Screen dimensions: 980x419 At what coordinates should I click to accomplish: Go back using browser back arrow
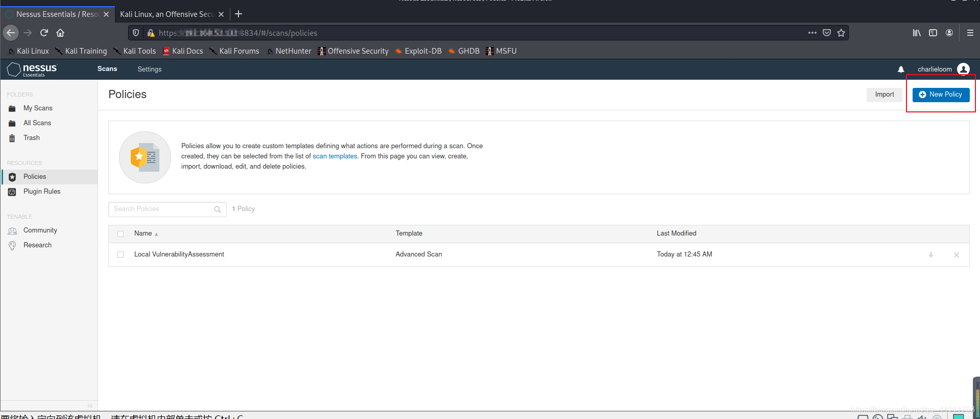point(11,33)
